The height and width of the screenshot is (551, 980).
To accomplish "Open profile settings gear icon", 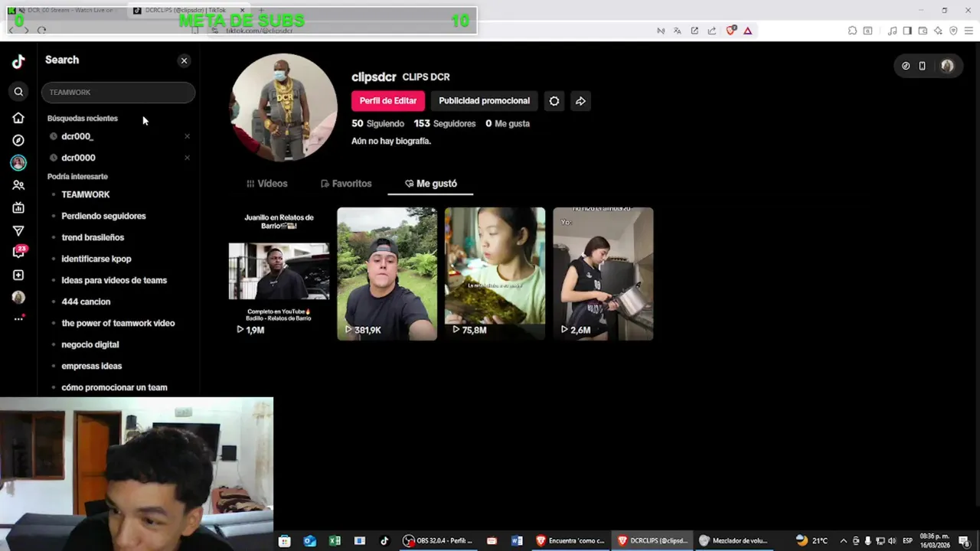I will (554, 101).
